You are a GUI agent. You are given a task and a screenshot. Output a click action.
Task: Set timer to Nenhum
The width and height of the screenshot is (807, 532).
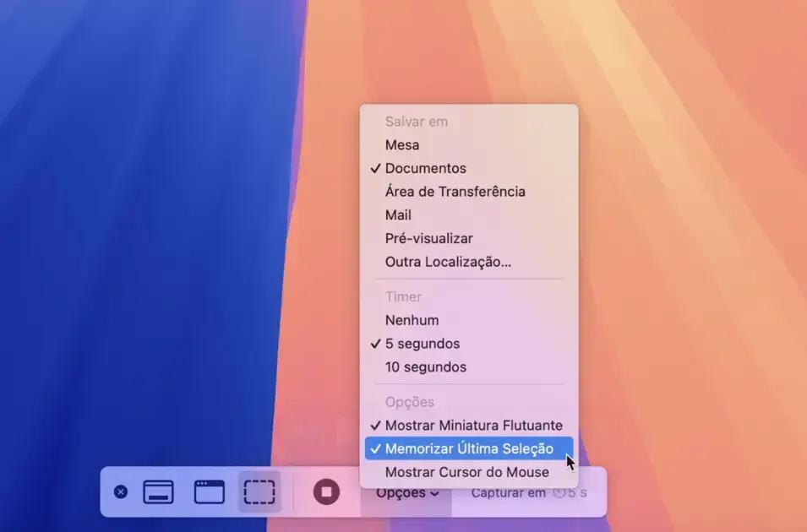[x=469, y=321]
